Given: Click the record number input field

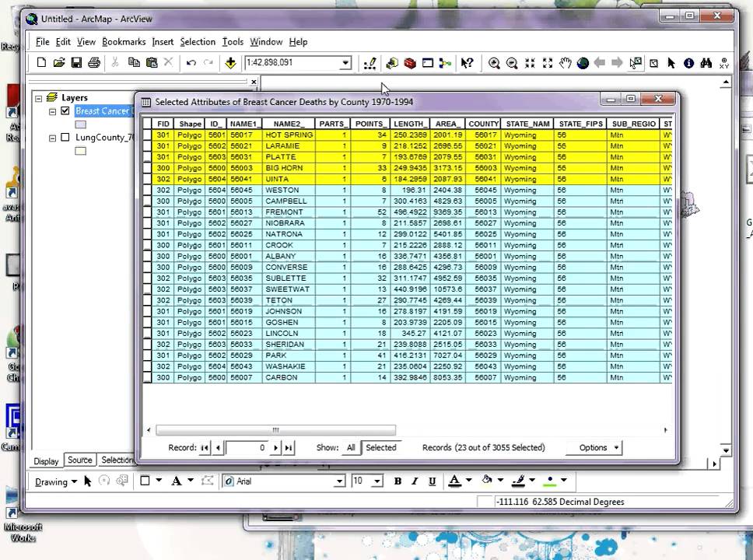Looking at the screenshot, I should [247, 448].
